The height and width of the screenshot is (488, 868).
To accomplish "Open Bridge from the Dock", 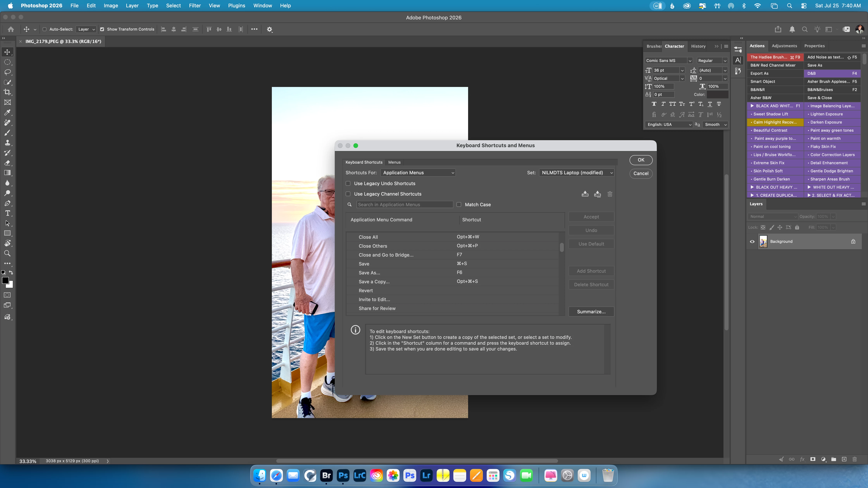I will click(x=326, y=476).
